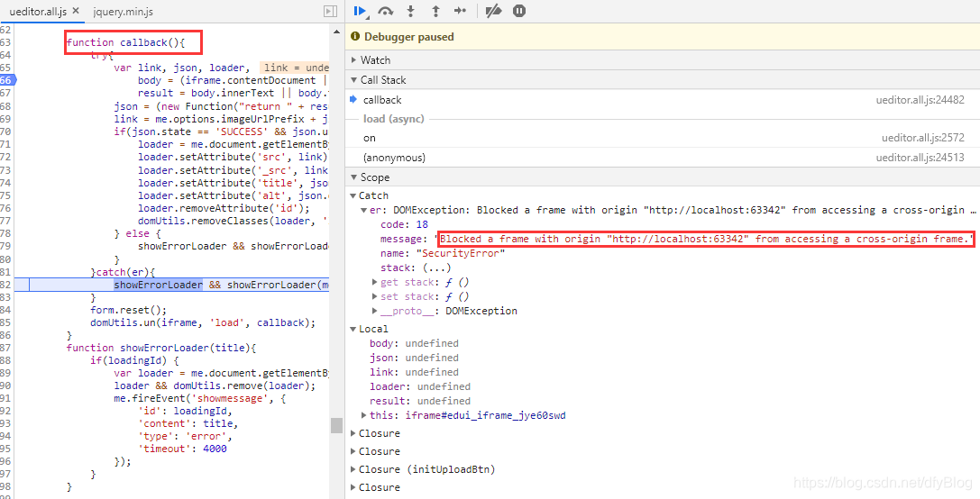Collapse the Scope section
The width and height of the screenshot is (980, 499).
point(354,177)
